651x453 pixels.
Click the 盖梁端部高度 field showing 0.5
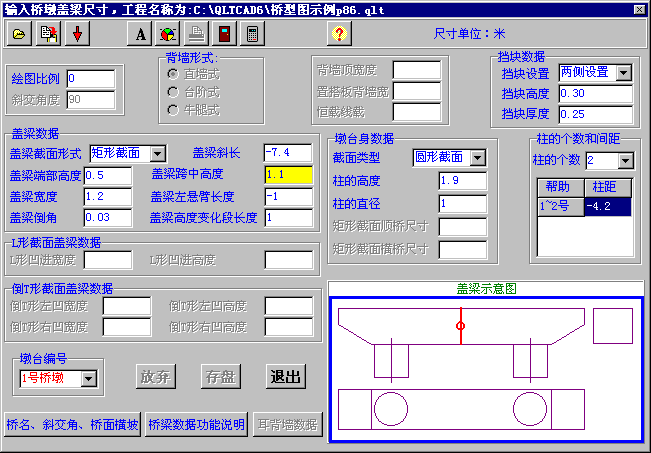point(108,176)
